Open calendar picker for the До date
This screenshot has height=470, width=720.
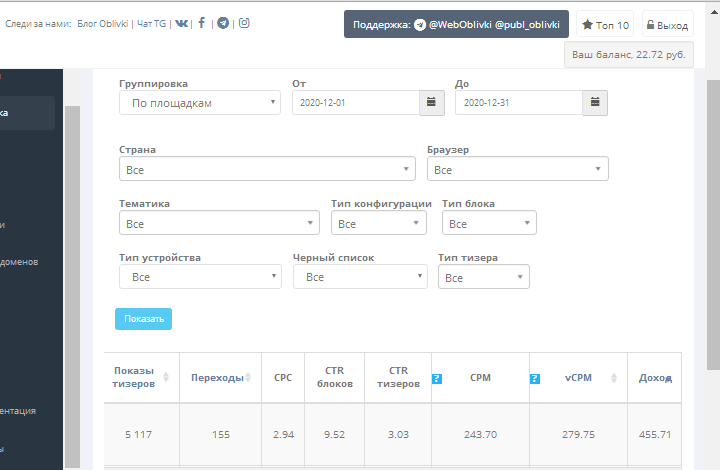[595, 102]
